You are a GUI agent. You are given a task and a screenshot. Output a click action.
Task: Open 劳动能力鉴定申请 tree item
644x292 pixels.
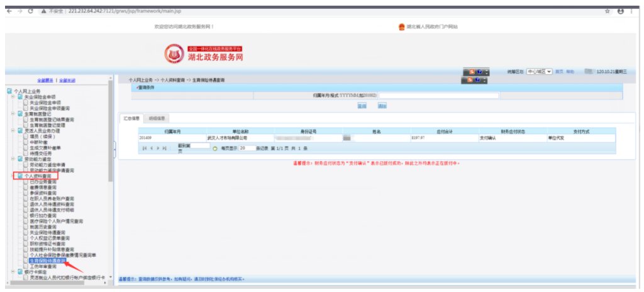tap(47, 164)
